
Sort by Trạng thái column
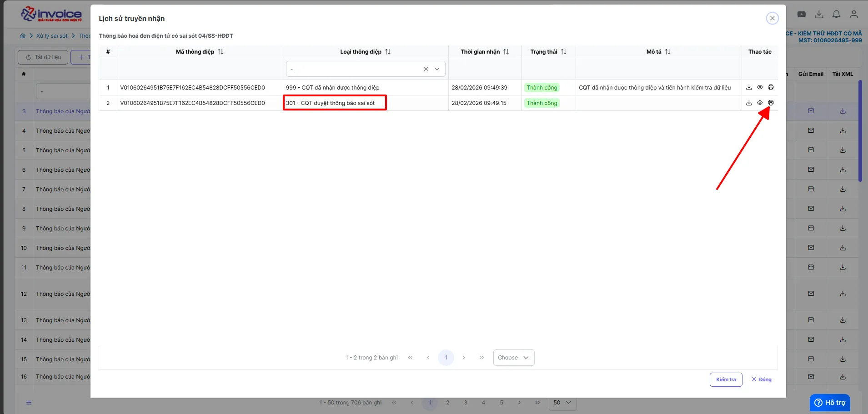click(x=563, y=52)
